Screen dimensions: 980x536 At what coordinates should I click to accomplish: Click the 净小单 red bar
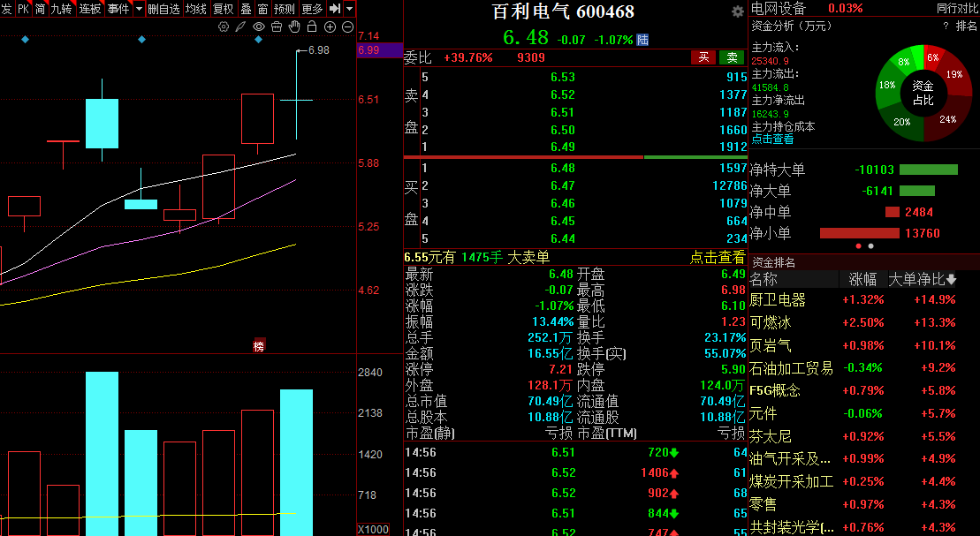click(x=859, y=234)
